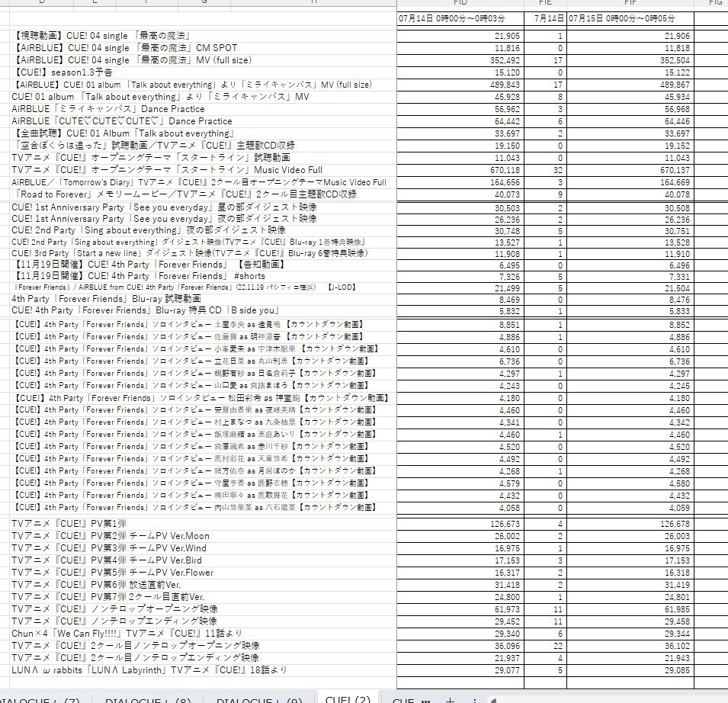Select the '4th Party「Forever Friends」Blu-ray 試聴動画' cell
Viewport: 728px width, 703px height.
pyautogui.click(x=203, y=299)
